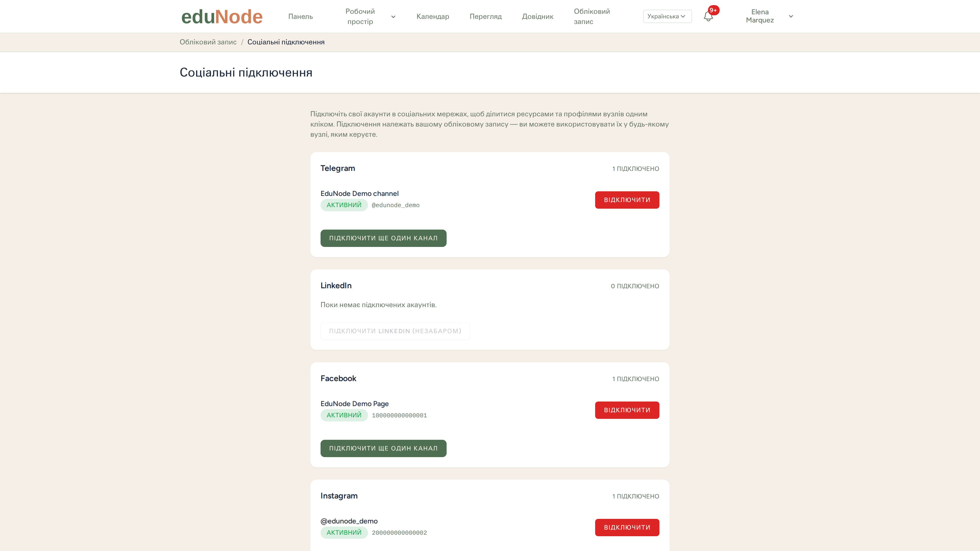This screenshot has height=551, width=980.
Task: Open the Панель menu item
Action: click(x=301, y=16)
